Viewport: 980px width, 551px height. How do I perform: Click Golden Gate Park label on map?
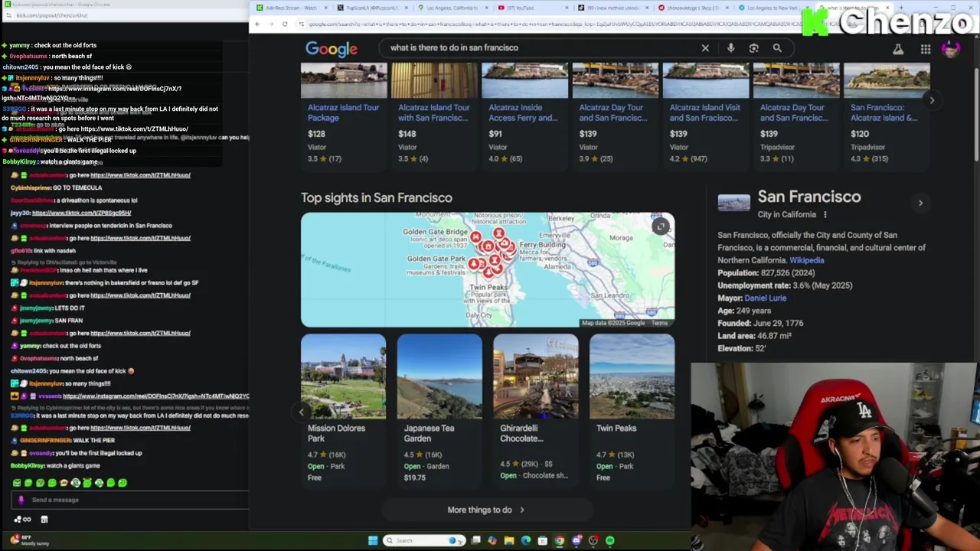[436, 259]
